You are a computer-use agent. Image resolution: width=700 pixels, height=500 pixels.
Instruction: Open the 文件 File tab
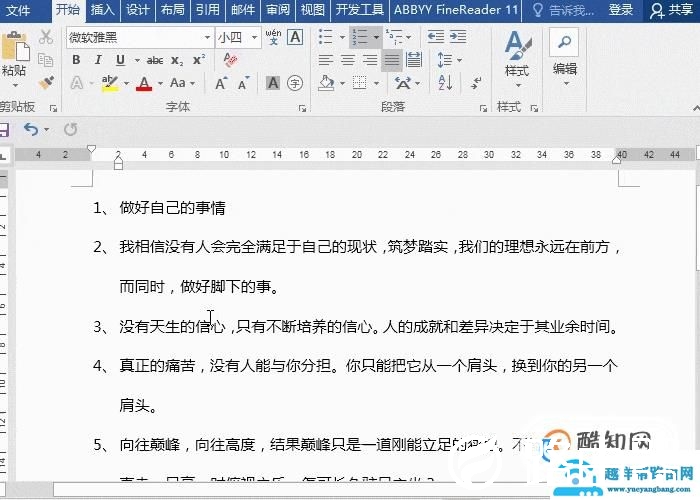click(18, 10)
